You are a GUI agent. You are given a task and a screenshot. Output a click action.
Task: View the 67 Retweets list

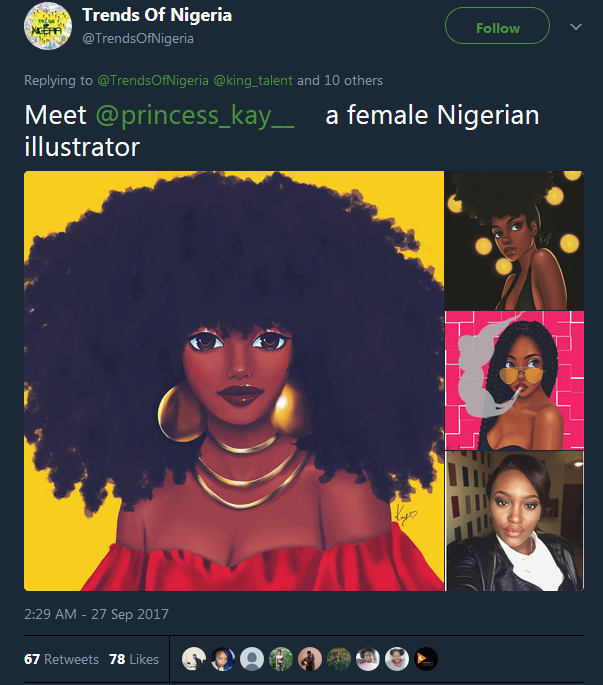coord(61,659)
